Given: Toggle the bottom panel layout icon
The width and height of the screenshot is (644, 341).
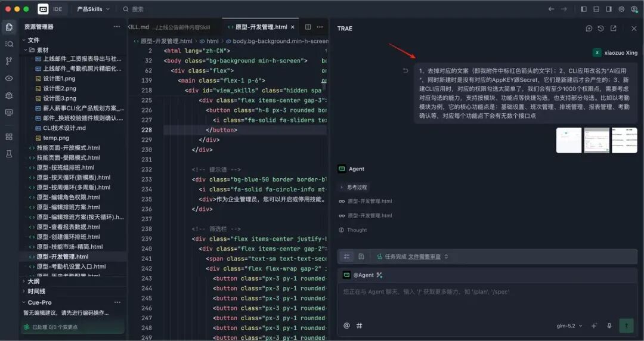Looking at the screenshot, I should (x=596, y=9).
